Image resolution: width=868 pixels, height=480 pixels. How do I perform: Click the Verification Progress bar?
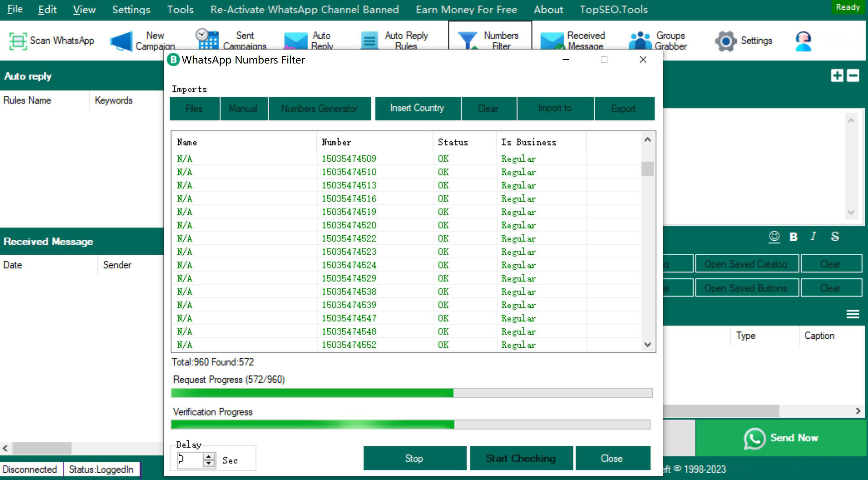tap(411, 425)
